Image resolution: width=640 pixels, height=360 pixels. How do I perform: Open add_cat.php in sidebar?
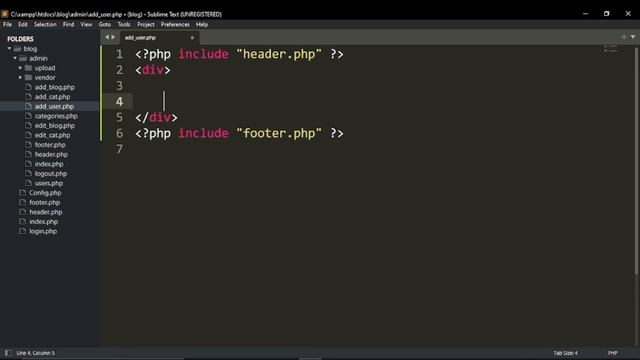tap(52, 97)
